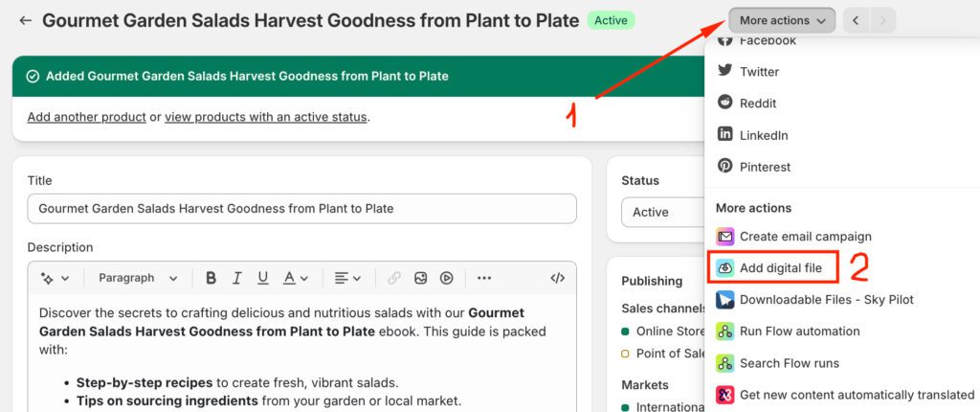Click the back arrow beside the product title

coord(25,20)
